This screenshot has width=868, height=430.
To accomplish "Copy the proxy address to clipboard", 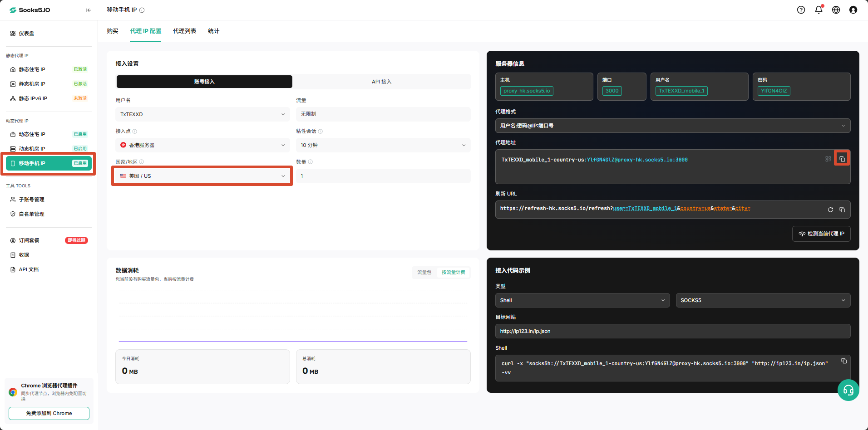I will pyautogui.click(x=842, y=159).
